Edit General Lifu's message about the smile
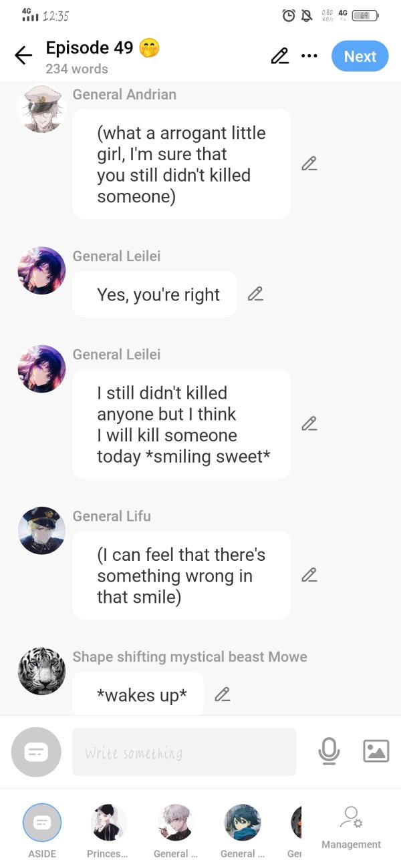401x868 pixels. coord(309,575)
